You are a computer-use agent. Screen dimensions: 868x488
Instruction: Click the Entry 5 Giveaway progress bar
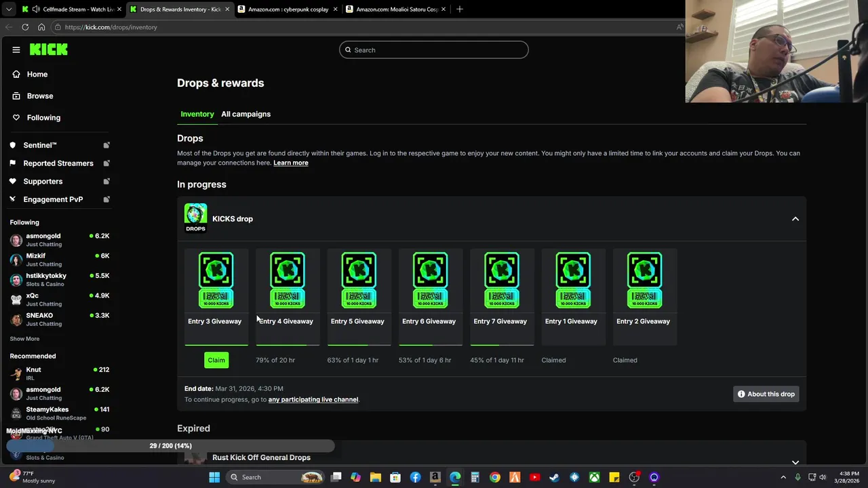pos(359,345)
